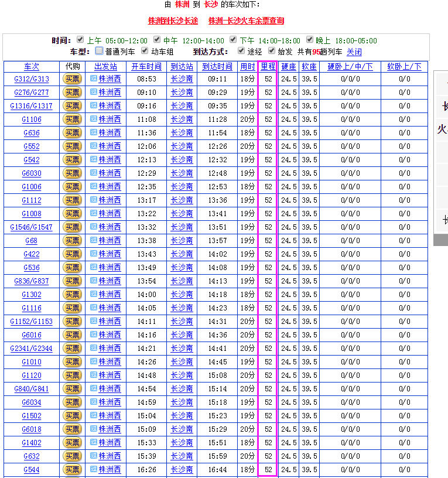Open train G1152/G1153 details
448x478 pixels.
pyautogui.click(x=32, y=322)
